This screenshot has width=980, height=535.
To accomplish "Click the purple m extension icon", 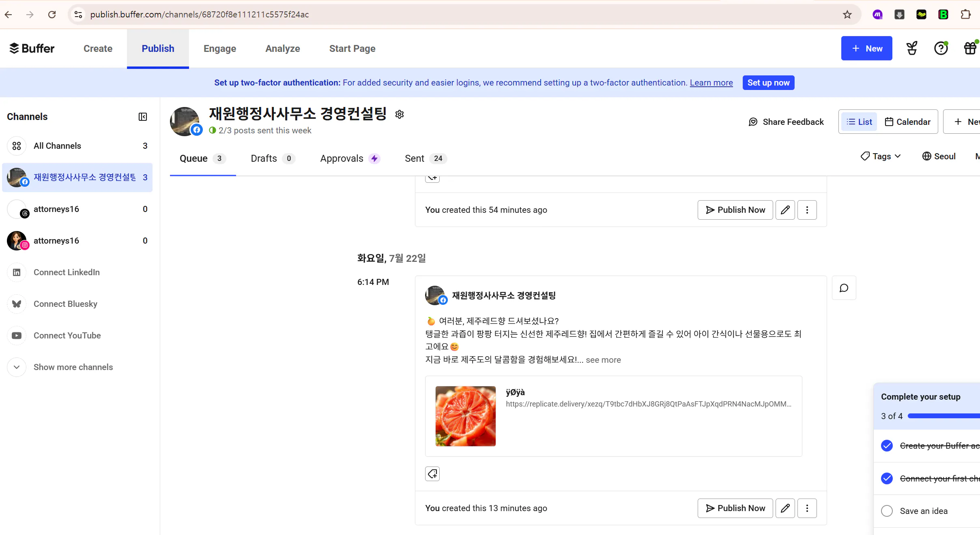I will click(x=877, y=15).
